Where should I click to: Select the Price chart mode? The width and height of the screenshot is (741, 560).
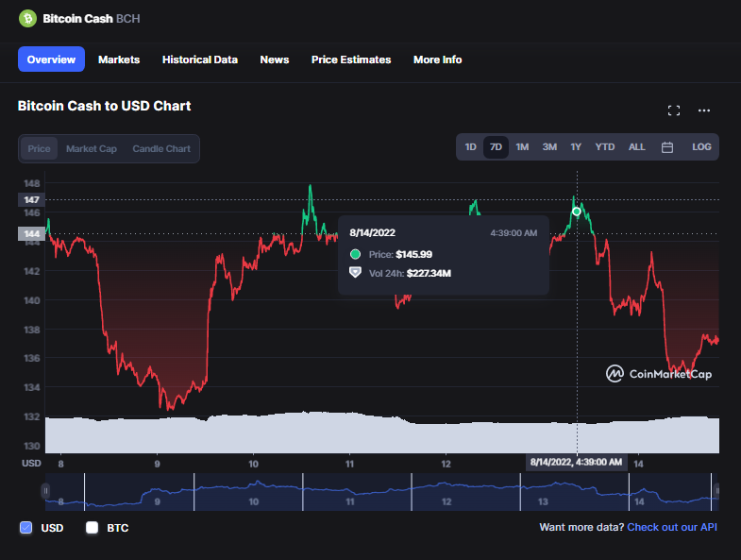[39, 148]
